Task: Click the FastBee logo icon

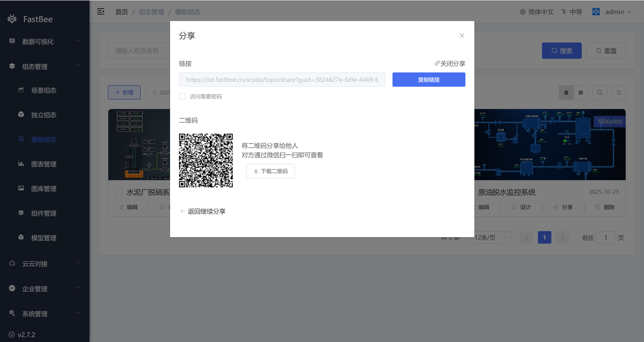Action: pyautogui.click(x=12, y=19)
